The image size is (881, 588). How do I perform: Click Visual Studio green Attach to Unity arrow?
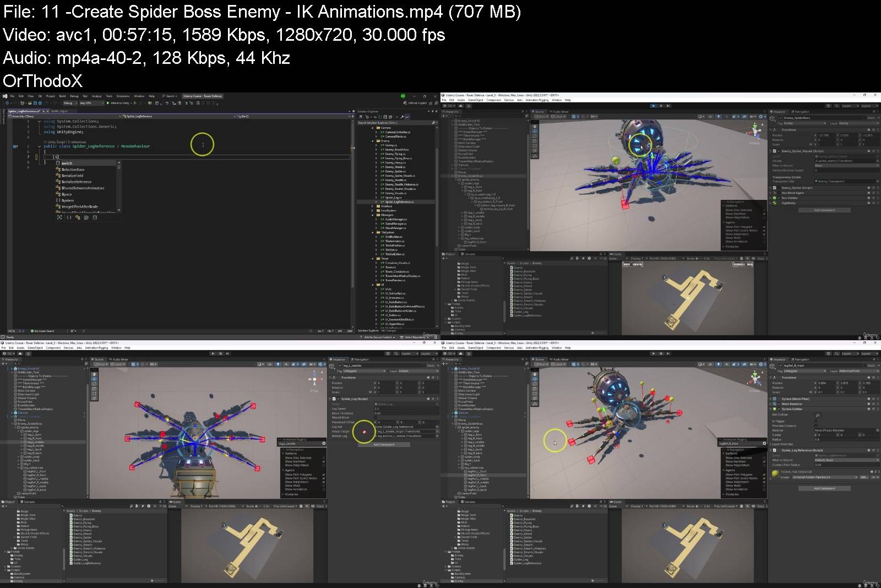point(107,103)
